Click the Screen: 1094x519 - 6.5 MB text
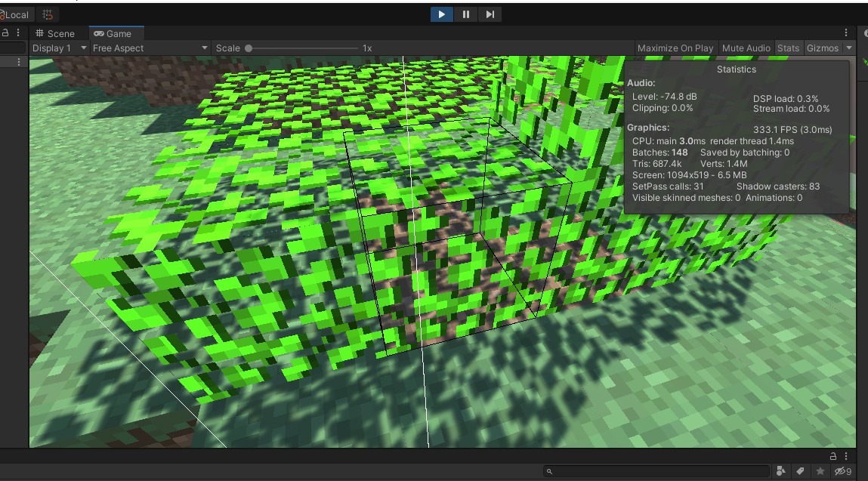The height and width of the screenshot is (481, 868). pos(689,175)
